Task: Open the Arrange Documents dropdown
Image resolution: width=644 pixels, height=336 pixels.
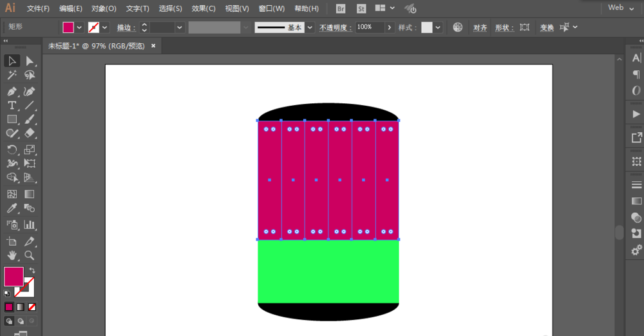Action: point(385,8)
